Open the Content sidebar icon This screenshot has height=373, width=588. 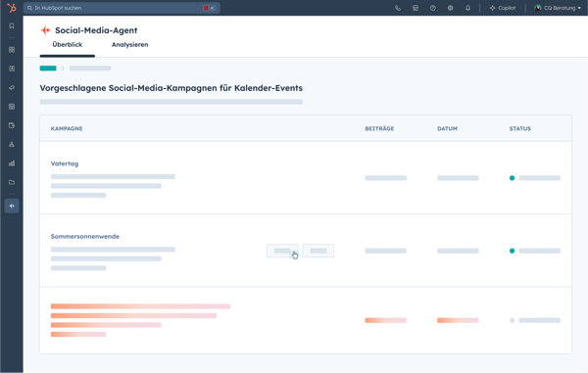coord(12,107)
